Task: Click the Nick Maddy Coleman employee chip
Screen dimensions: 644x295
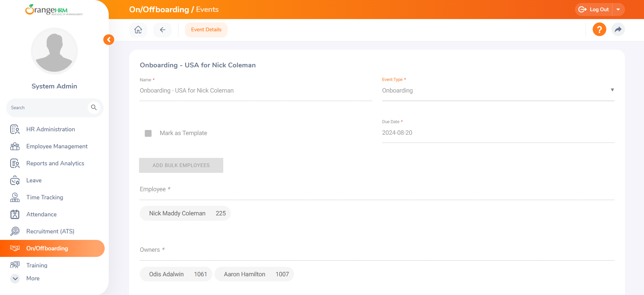Action: [x=185, y=213]
